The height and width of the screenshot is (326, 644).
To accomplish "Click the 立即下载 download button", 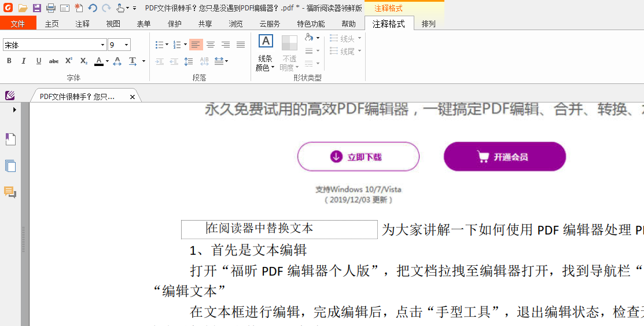I will (358, 156).
